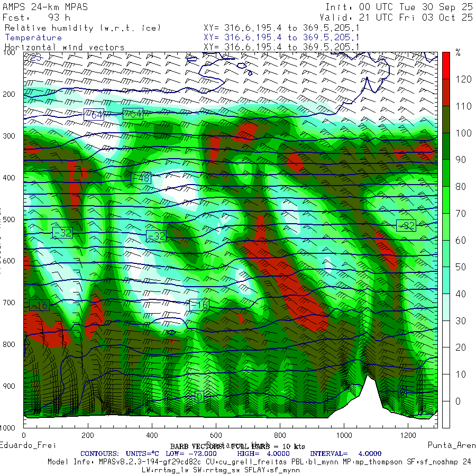Click the 'FULL BARB = 10 kts' legend text
Image resolution: width=476 pixels, height=476 pixels.
tap(268, 446)
